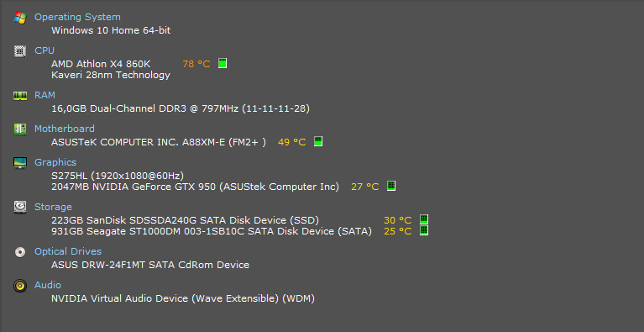644x332 pixels.
Task: Open the Operating System section link
Action: (77, 18)
